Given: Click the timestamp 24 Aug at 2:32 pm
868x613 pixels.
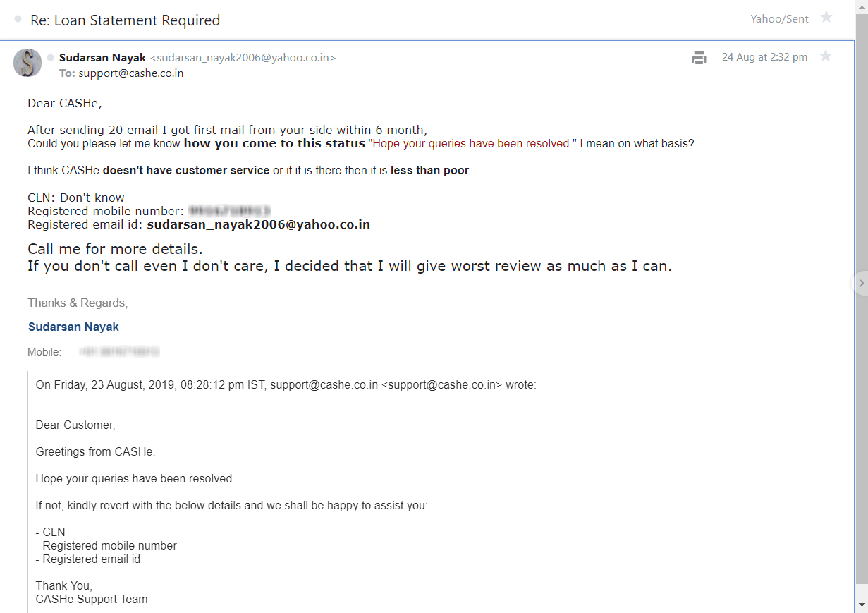Looking at the screenshot, I should pos(764,57).
